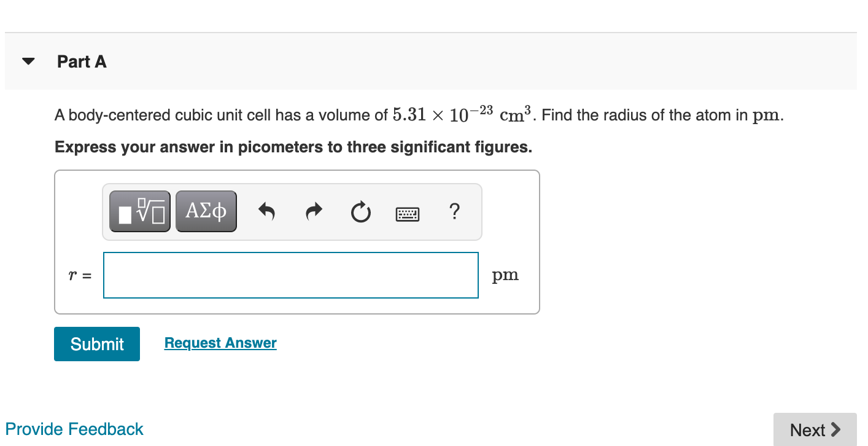Select the Greek symbols ΑΣφ icon
868x446 pixels.
206,211
